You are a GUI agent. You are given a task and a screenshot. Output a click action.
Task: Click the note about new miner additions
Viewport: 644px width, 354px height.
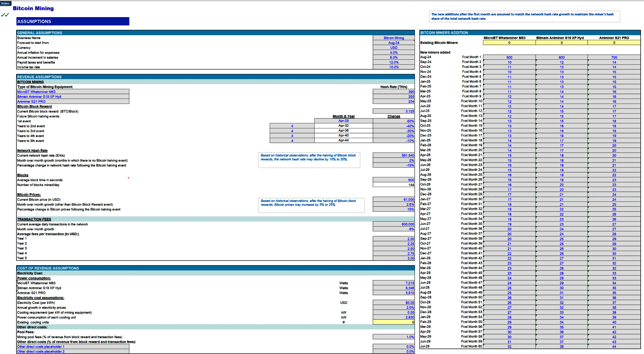pos(525,16)
